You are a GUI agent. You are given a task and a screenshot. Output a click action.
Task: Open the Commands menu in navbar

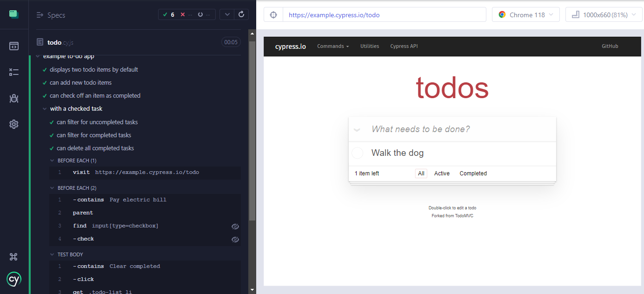pos(332,47)
